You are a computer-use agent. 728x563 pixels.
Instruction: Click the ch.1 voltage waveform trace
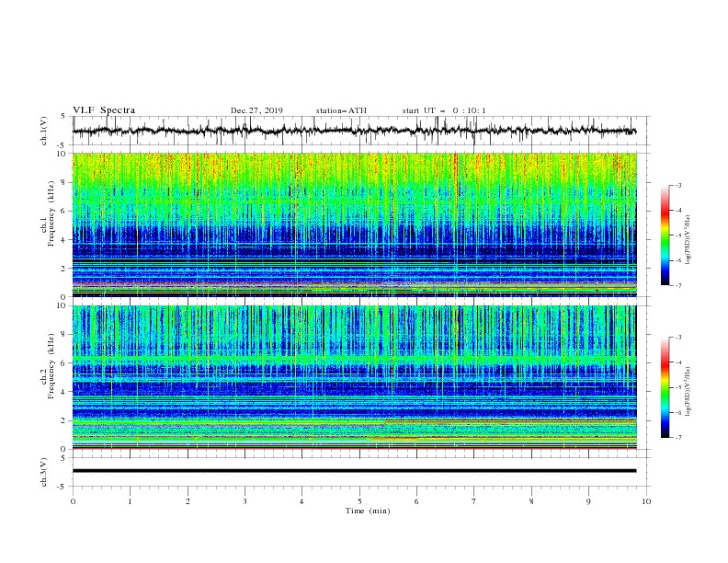pyautogui.click(x=354, y=131)
